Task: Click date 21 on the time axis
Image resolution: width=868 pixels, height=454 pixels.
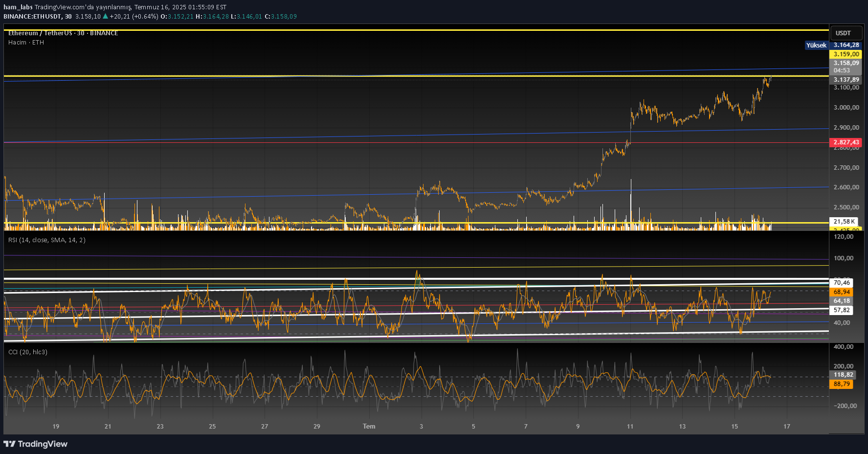Action: click(x=108, y=427)
